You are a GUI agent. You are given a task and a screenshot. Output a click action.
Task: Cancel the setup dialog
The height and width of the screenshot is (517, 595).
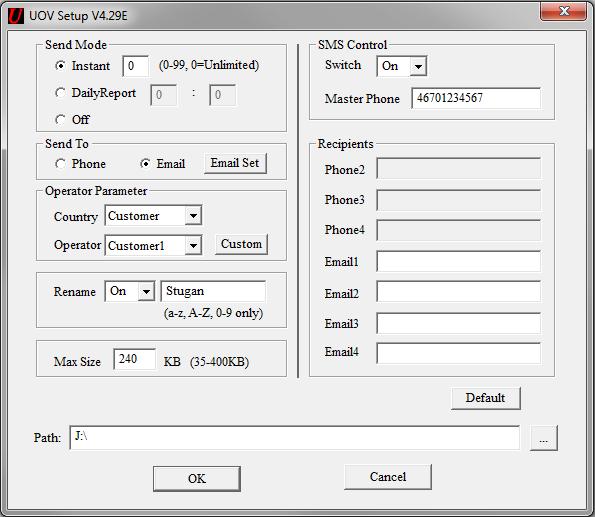click(388, 477)
